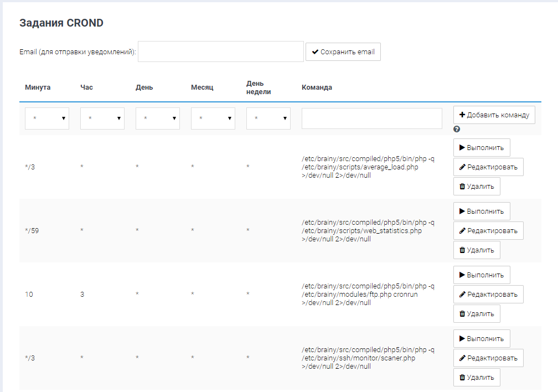
Task: Expand the Час dropdown selector
Action: 102,118
